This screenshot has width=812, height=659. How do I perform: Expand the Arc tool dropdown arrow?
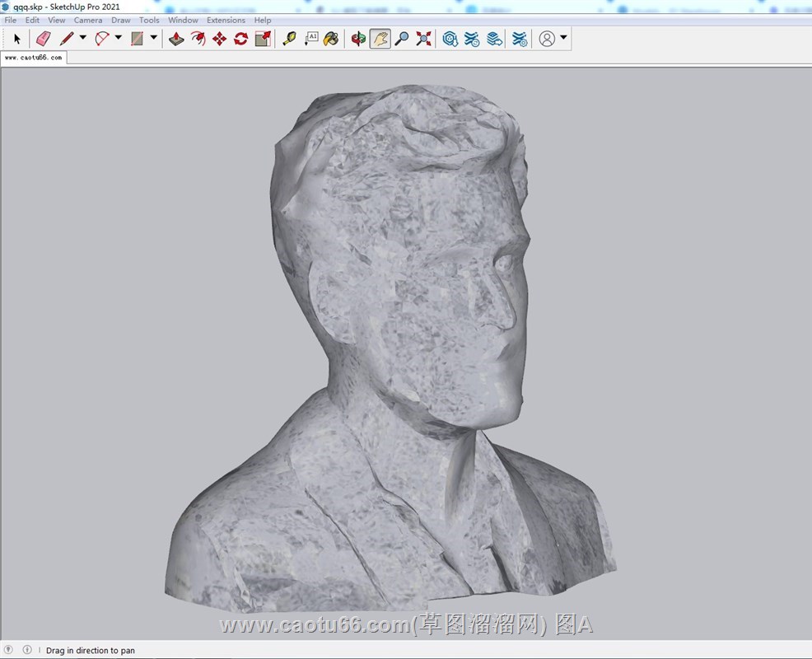tap(118, 37)
